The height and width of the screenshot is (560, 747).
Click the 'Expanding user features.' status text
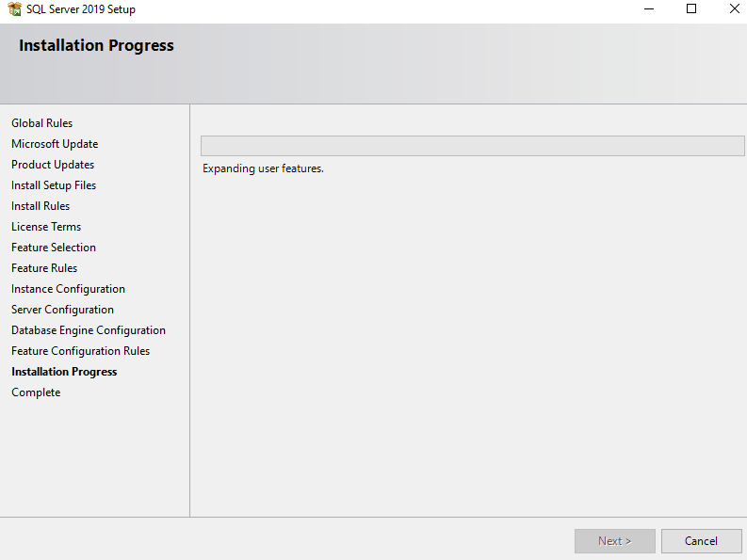pyautogui.click(x=263, y=168)
